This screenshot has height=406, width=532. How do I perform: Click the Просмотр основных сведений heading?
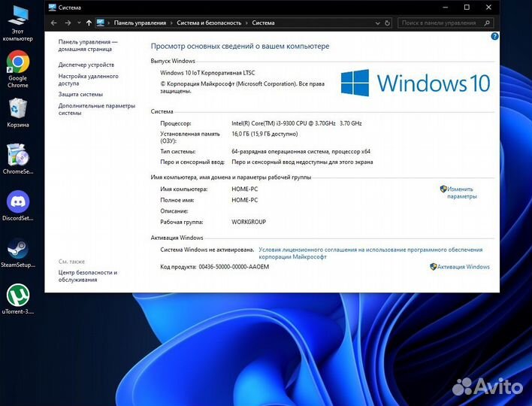pyautogui.click(x=240, y=46)
